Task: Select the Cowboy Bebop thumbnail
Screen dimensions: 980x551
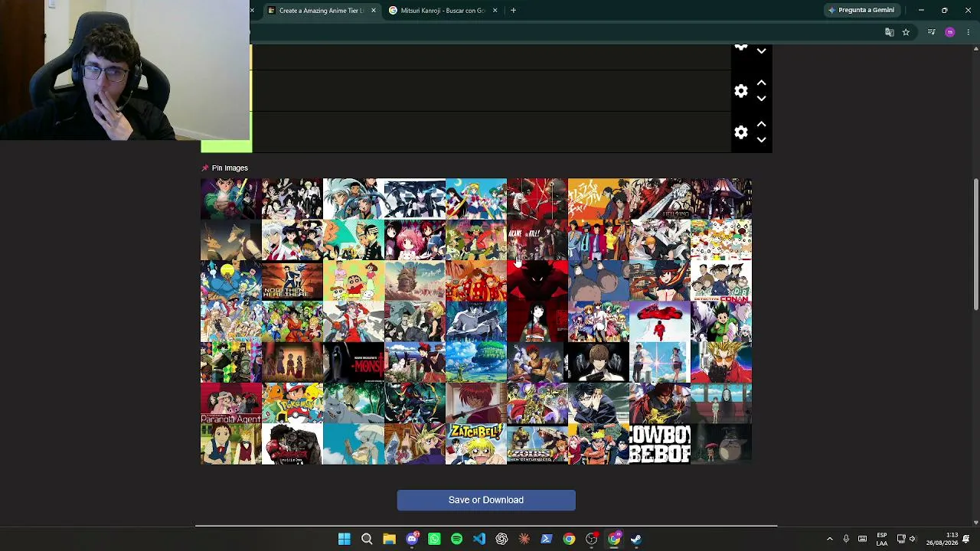Action: 660,445
